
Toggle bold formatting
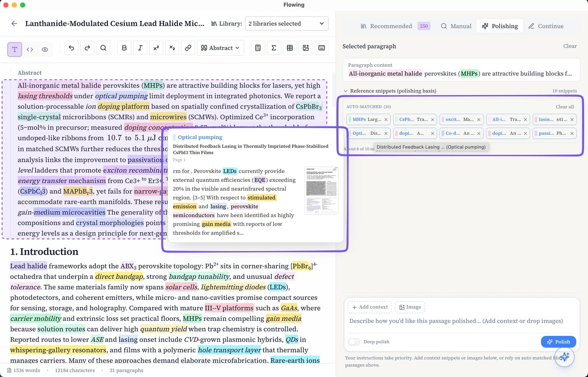pos(124,48)
